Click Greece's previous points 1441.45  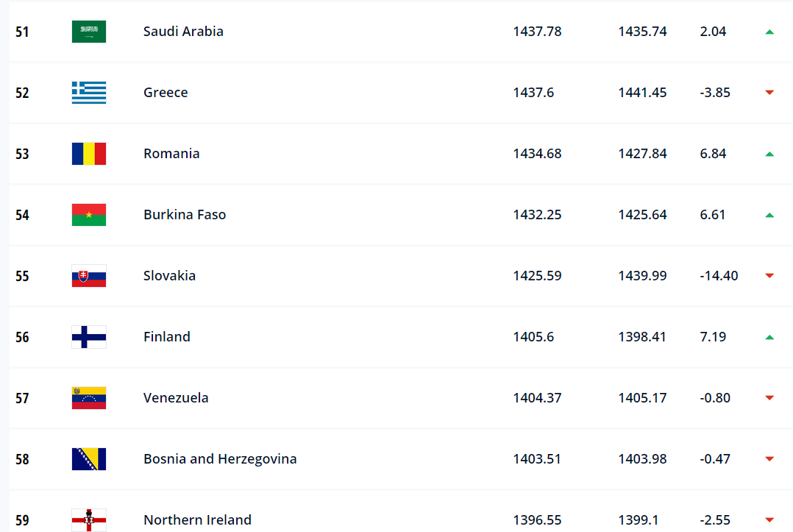[x=642, y=93]
